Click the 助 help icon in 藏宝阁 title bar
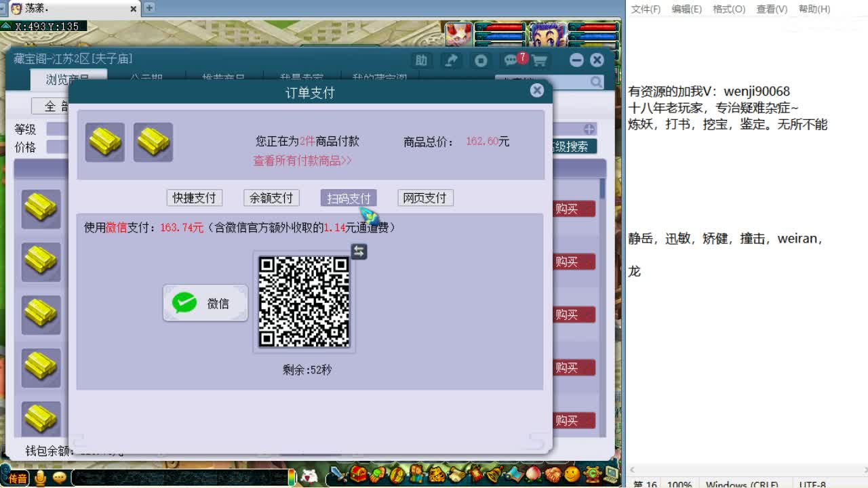This screenshot has width=868, height=488. tap(421, 60)
